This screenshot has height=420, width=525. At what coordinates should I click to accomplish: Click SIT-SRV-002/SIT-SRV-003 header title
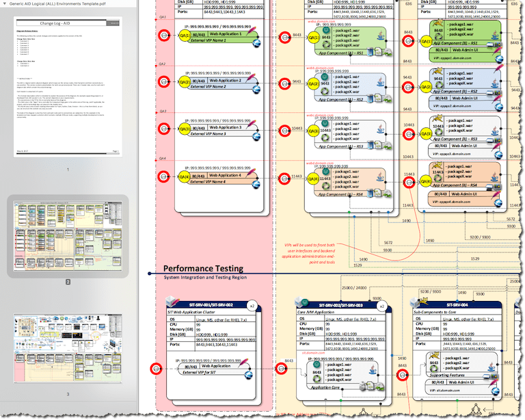tap(340, 306)
